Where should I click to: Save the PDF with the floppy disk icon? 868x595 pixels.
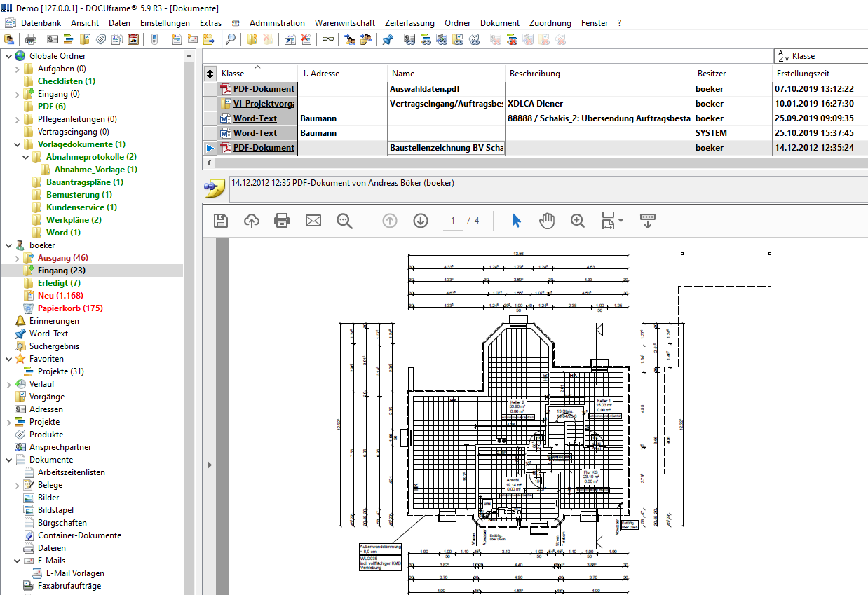220,221
